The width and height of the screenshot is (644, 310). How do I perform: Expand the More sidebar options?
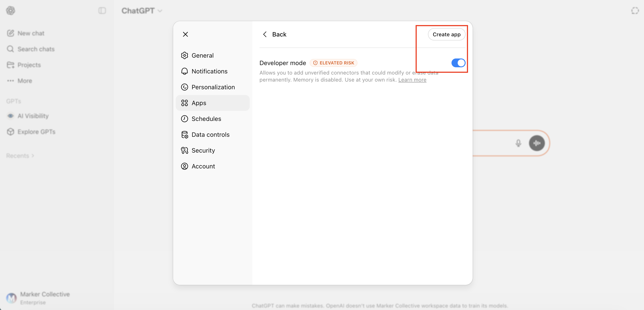pos(24,81)
